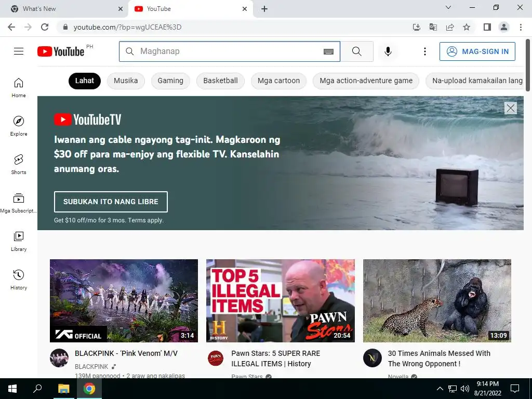Open Shorts in the sidebar
Viewport: 532px width, 399px height.
coord(19,165)
